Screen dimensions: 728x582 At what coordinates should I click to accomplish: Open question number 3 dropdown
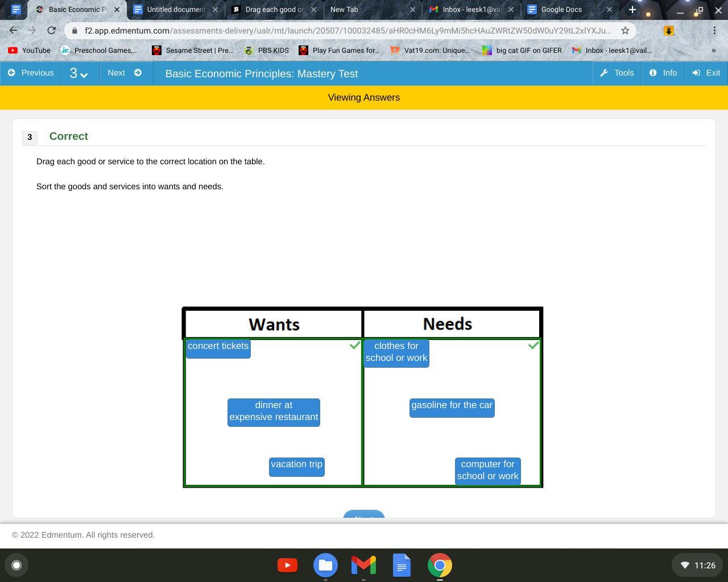click(79, 73)
